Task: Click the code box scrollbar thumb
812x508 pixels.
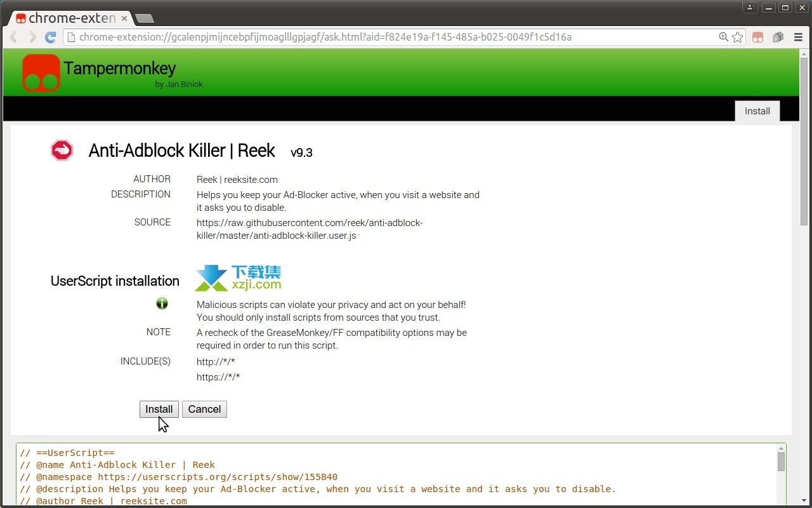Action: coord(781,462)
